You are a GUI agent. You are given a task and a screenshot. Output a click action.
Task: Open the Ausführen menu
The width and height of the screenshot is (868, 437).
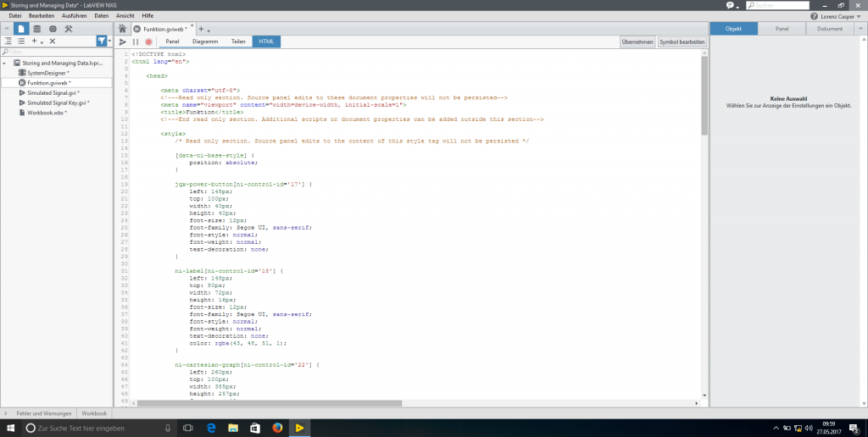[75, 16]
